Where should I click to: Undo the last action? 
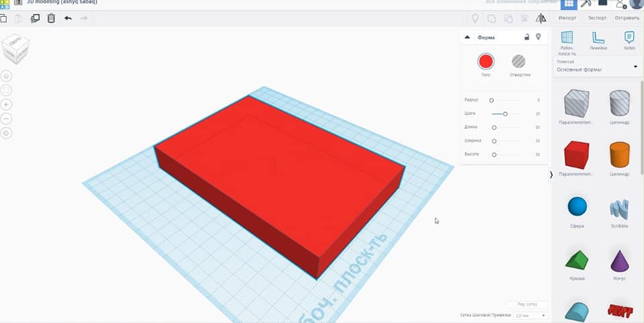click(68, 18)
